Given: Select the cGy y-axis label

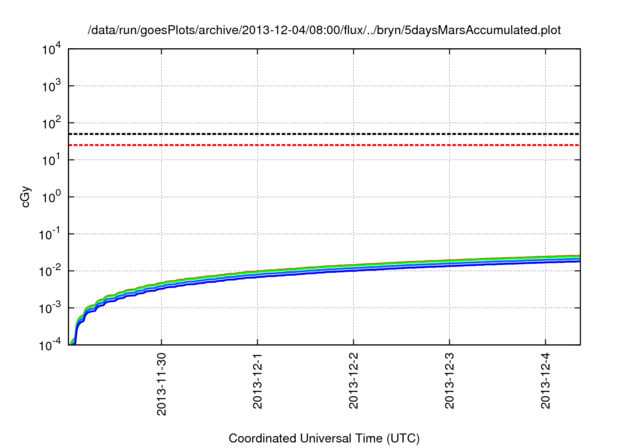Looking at the screenshot, I should [26, 197].
